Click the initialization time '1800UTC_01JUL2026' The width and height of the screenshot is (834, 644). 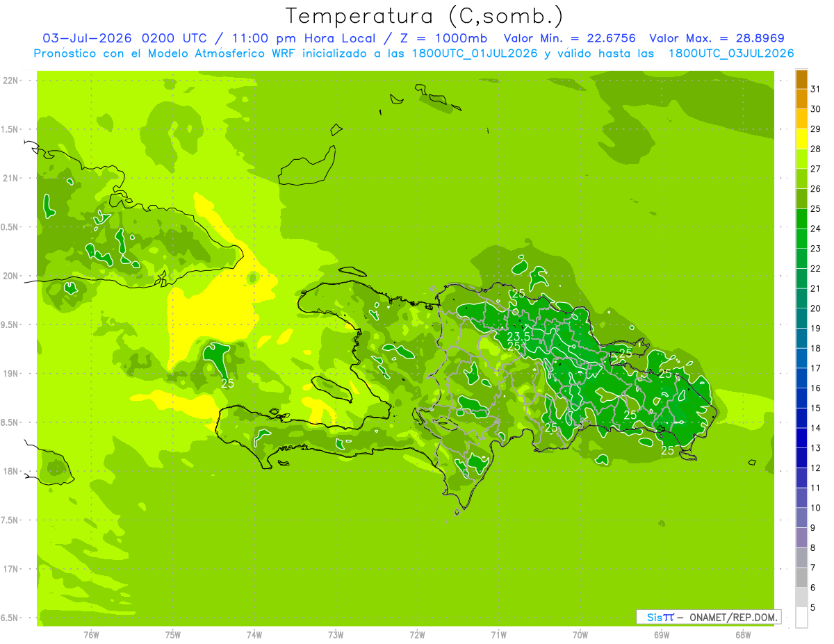(475, 53)
